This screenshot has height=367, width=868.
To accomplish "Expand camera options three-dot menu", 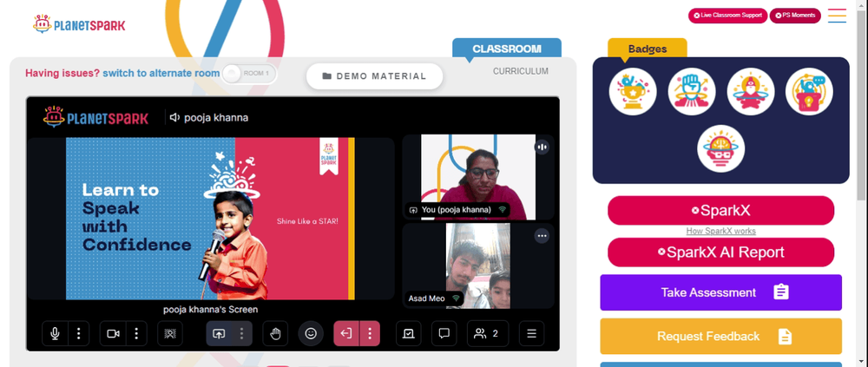I will coord(137,334).
